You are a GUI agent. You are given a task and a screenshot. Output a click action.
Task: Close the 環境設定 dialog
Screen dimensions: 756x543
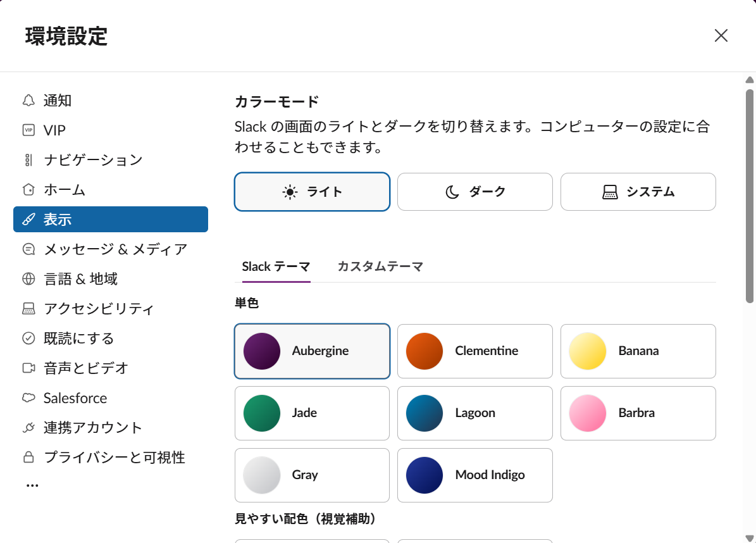point(721,35)
